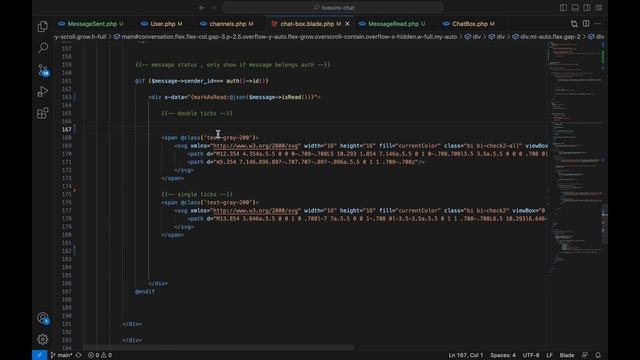Toggle secondary side bar layout icon
The height and width of the screenshot is (360, 640).
click(x=587, y=8)
